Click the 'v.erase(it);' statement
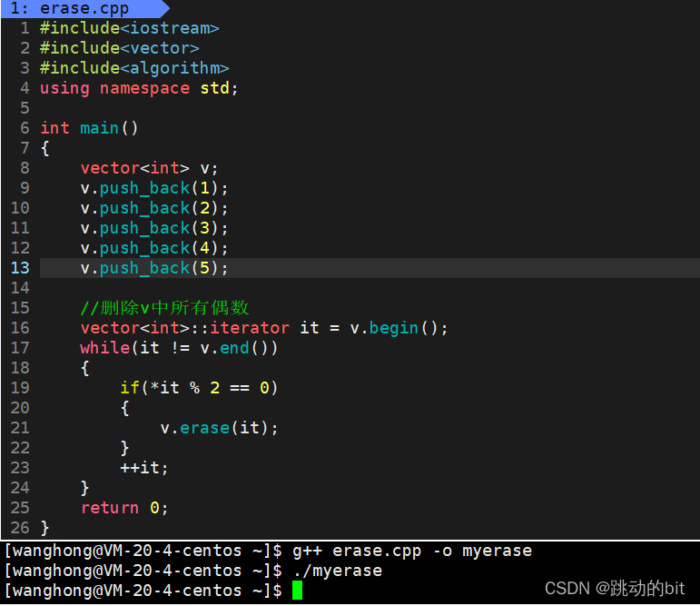 coord(219,428)
